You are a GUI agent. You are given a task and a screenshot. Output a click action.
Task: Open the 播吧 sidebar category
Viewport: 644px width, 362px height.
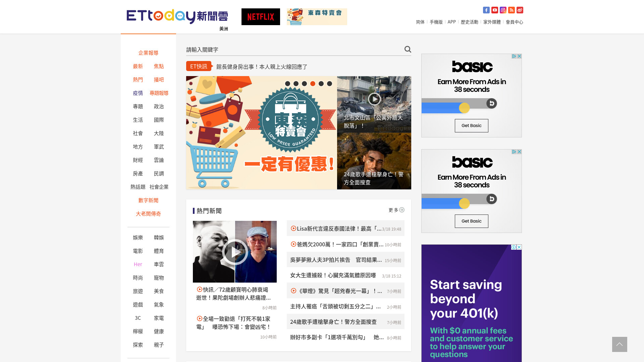159,79
